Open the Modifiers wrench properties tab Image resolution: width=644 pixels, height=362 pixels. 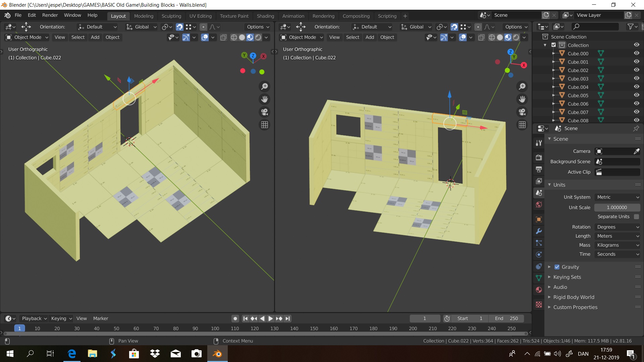tap(539, 231)
